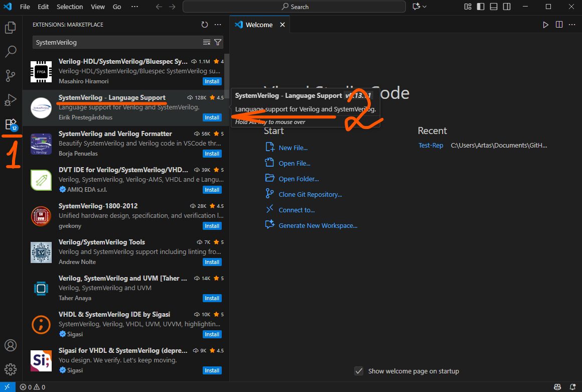Install SystemVerilog - Language Support extension
582x392 pixels.
pos(212,117)
